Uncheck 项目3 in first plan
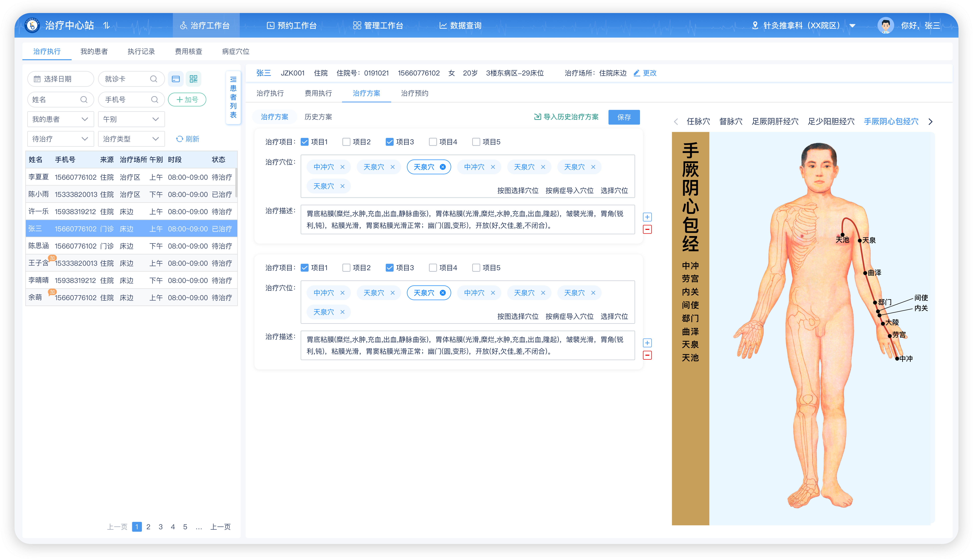This screenshot has width=973, height=560. coord(390,142)
